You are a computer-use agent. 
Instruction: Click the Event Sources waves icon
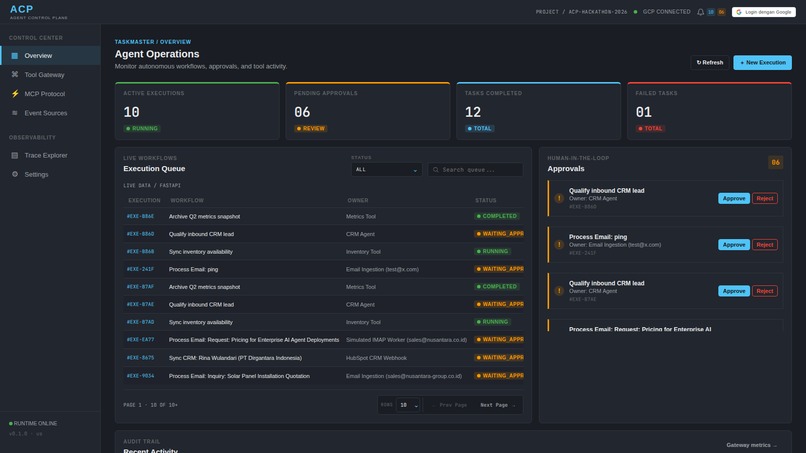[x=14, y=113]
